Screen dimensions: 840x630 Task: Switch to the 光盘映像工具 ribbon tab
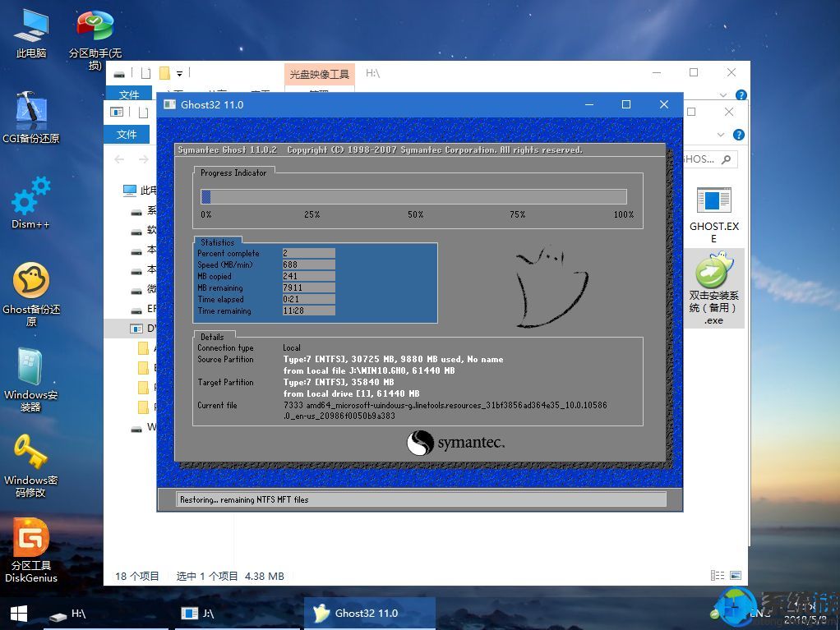click(x=320, y=73)
